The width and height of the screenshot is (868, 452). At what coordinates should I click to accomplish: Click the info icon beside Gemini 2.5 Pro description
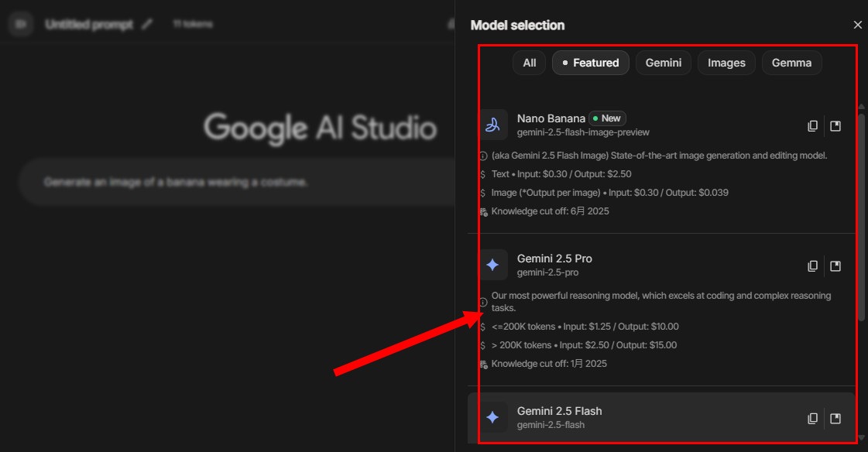(483, 302)
